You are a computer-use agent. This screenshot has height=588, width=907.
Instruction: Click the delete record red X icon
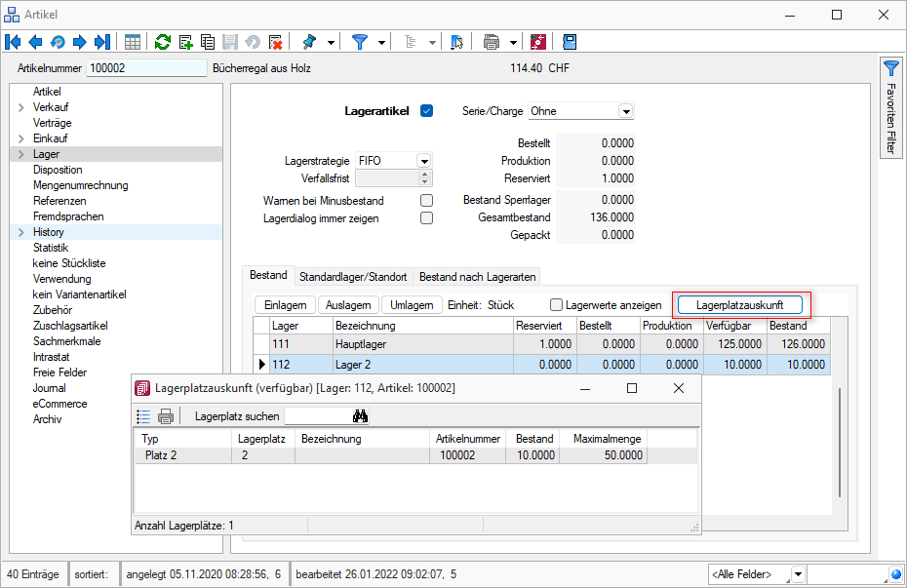click(x=275, y=42)
